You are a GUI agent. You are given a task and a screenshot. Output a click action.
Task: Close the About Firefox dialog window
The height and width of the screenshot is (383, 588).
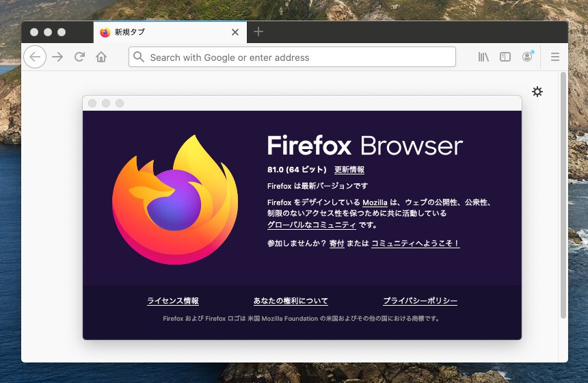(x=92, y=103)
